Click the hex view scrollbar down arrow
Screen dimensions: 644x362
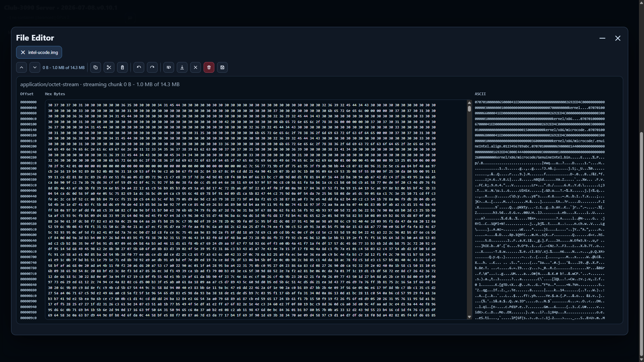pyautogui.click(x=469, y=317)
